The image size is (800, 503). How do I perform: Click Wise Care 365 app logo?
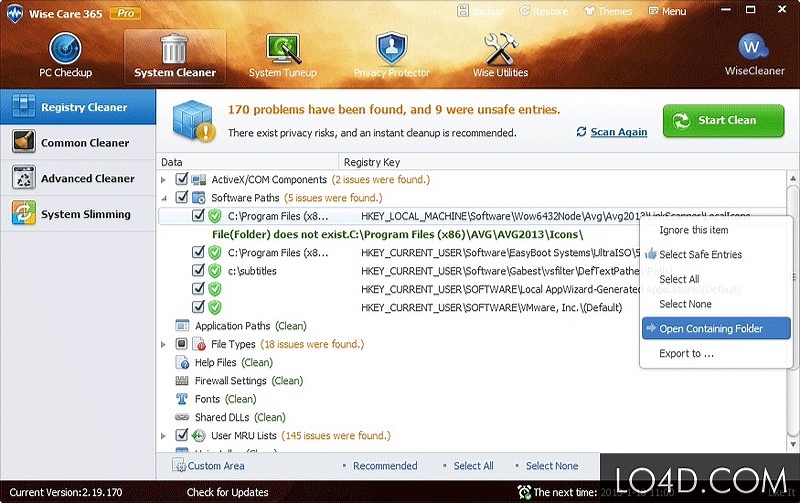pos(15,14)
